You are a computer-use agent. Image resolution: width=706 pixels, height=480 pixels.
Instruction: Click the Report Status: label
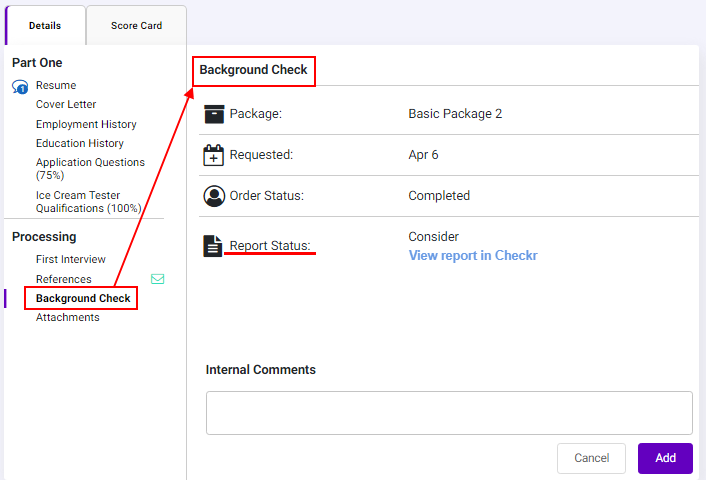click(x=270, y=246)
